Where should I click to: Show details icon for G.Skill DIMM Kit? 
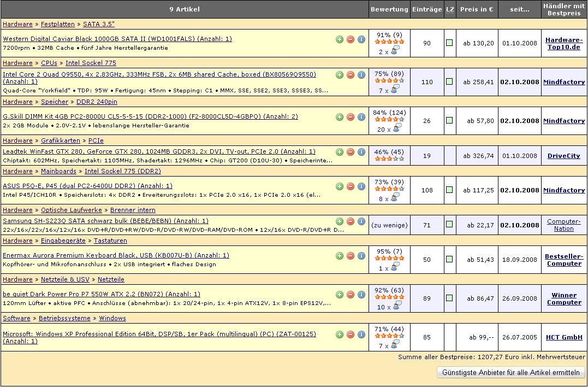coord(361,117)
